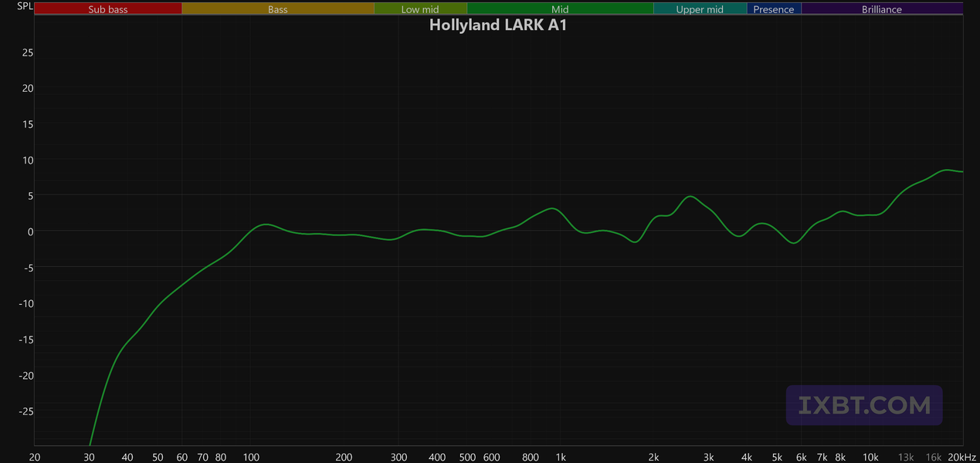The image size is (980, 463).
Task: Click the 1k frequency tick label
Action: click(x=561, y=457)
